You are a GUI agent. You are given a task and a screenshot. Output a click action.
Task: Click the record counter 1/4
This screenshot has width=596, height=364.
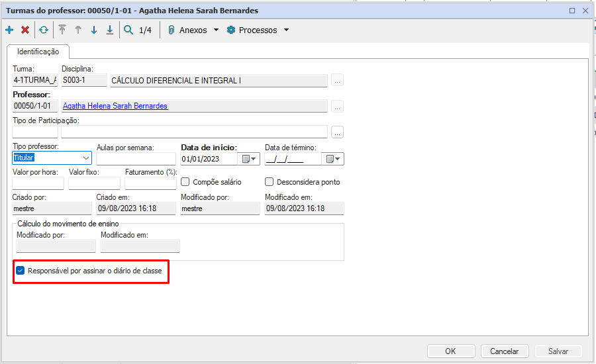pyautogui.click(x=145, y=30)
